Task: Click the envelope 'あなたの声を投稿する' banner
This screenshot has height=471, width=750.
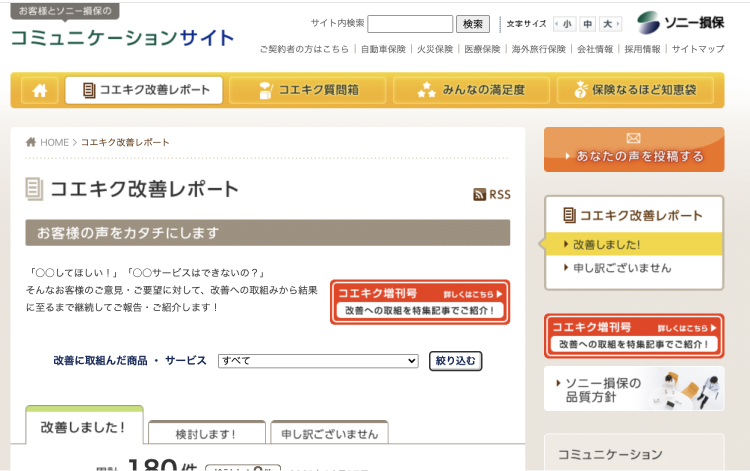Action: [633, 149]
